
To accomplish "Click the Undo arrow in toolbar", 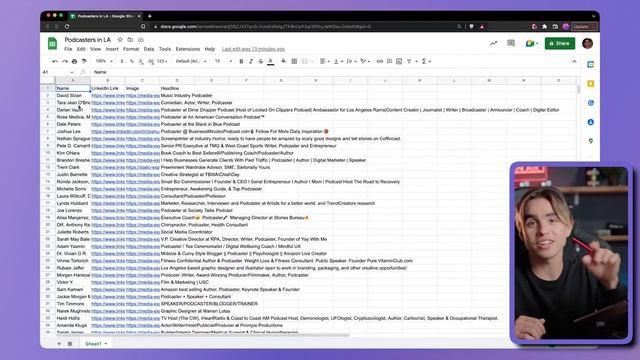I will [x=55, y=61].
